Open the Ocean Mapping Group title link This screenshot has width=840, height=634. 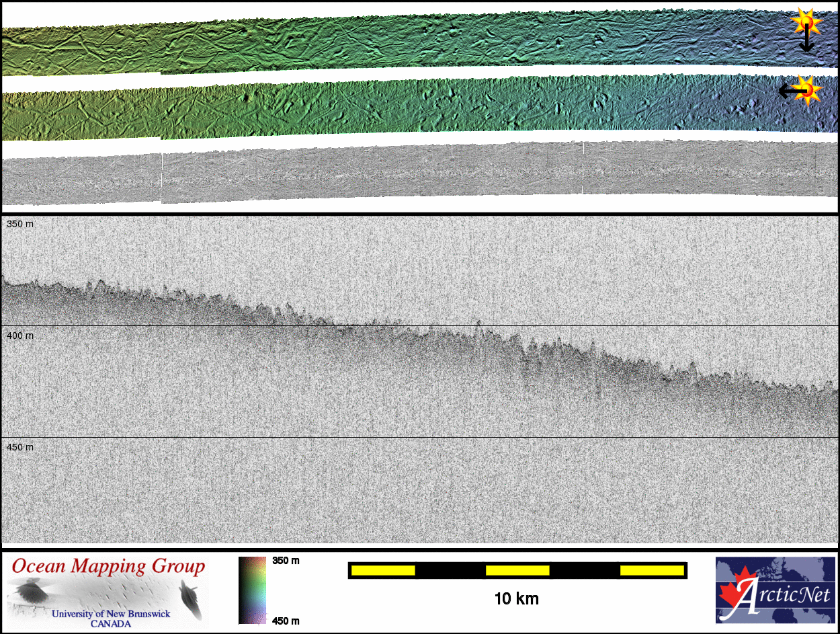[108, 566]
